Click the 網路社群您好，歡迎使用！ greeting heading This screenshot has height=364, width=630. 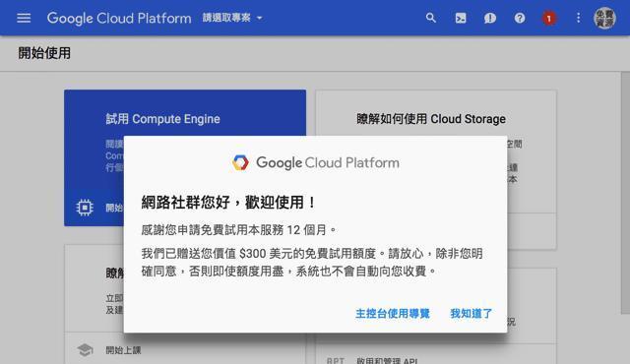point(229,203)
